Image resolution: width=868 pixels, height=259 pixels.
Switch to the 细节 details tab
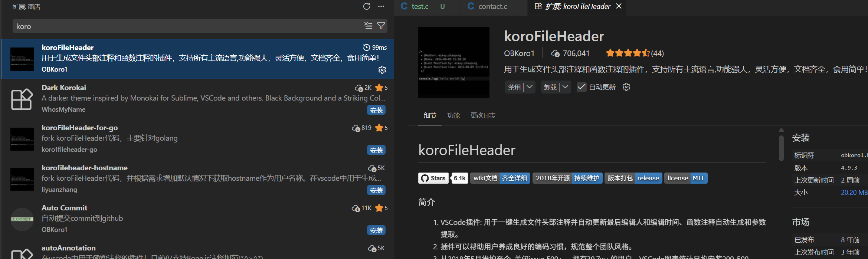[x=430, y=115]
